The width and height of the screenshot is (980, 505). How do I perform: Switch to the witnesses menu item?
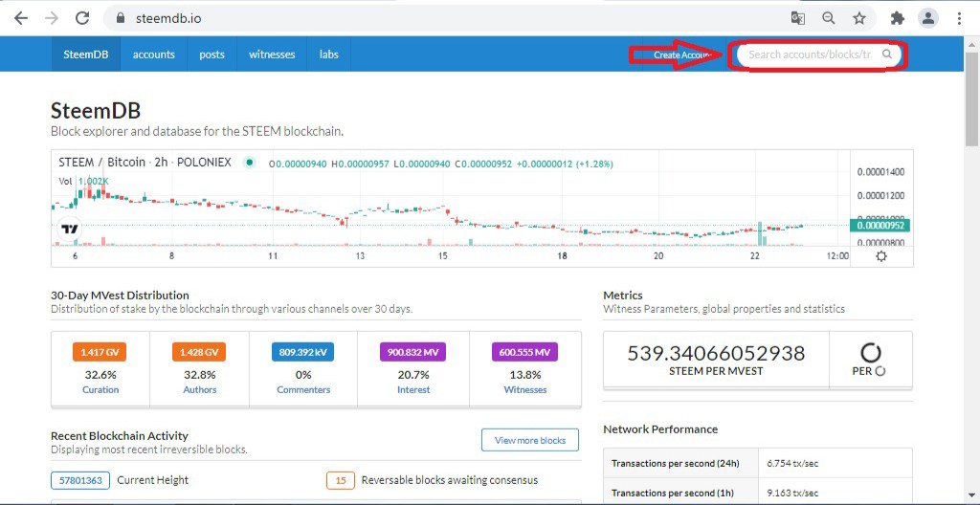click(272, 55)
